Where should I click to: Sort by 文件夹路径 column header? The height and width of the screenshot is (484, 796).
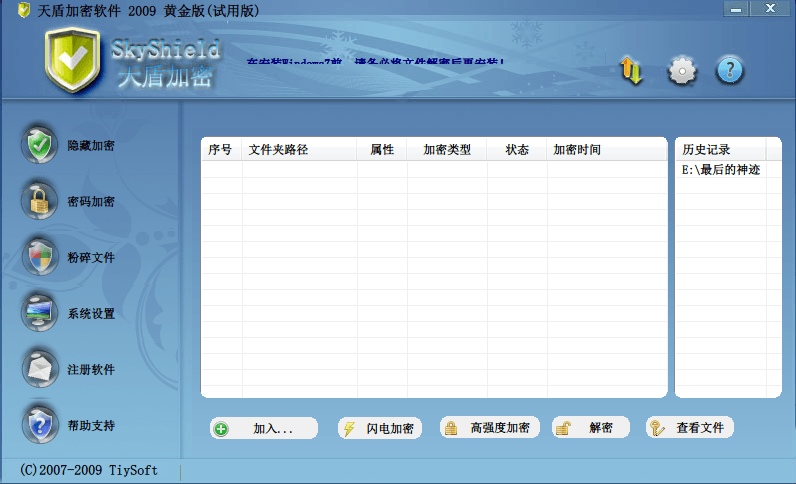click(299, 150)
